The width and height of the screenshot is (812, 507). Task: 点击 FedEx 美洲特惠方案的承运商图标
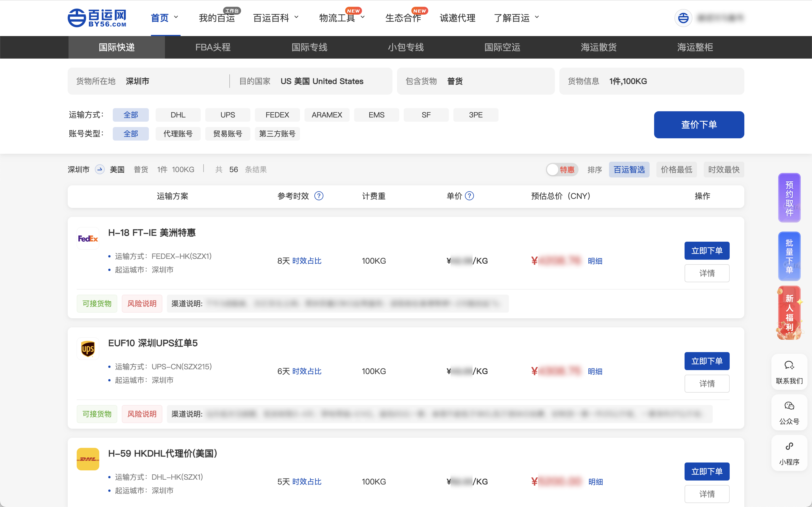point(88,238)
